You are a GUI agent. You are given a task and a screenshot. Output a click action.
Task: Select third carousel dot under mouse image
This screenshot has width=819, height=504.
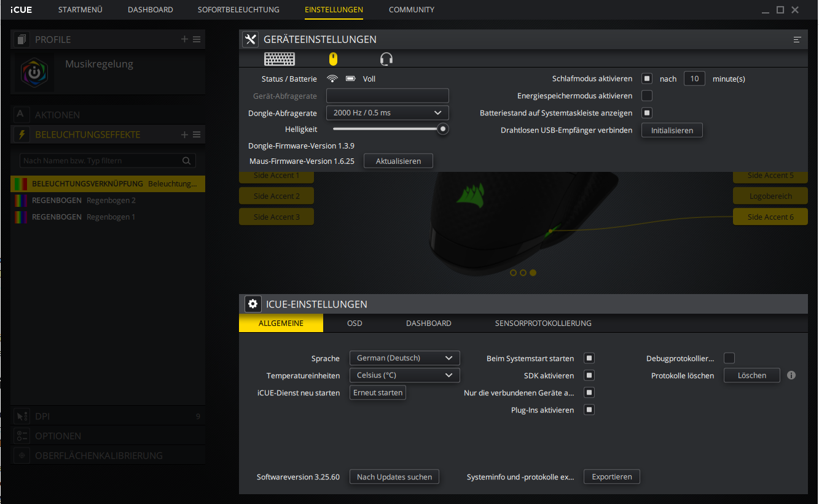pos(533,273)
